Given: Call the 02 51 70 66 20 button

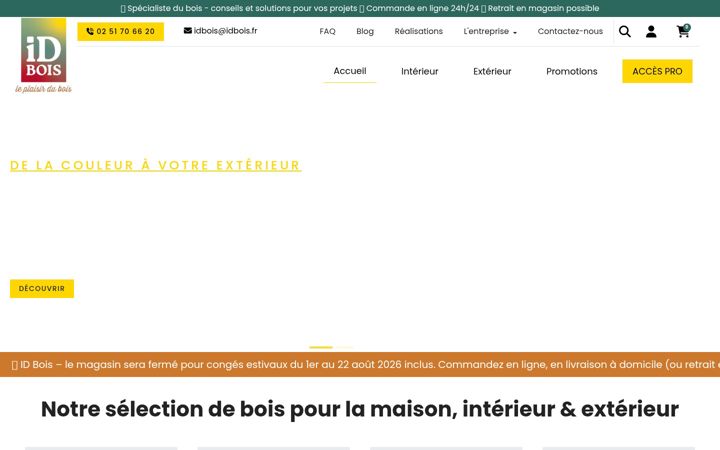Looking at the screenshot, I should click(x=121, y=32).
